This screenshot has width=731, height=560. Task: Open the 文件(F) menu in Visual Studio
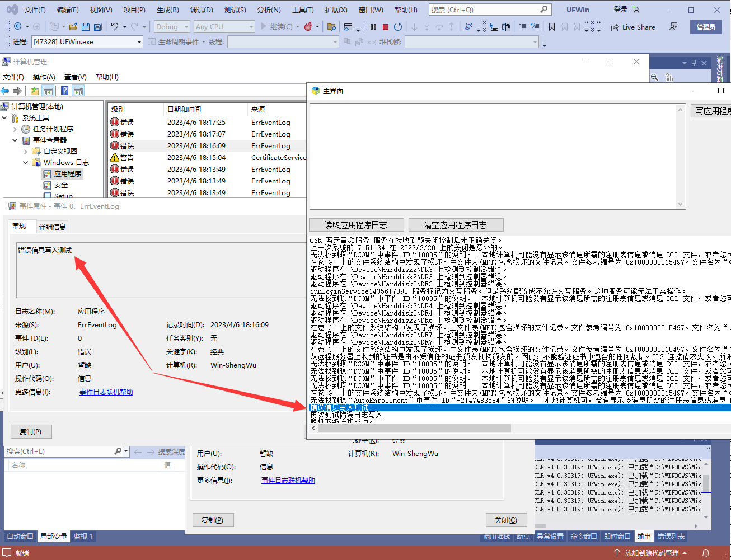(35, 10)
